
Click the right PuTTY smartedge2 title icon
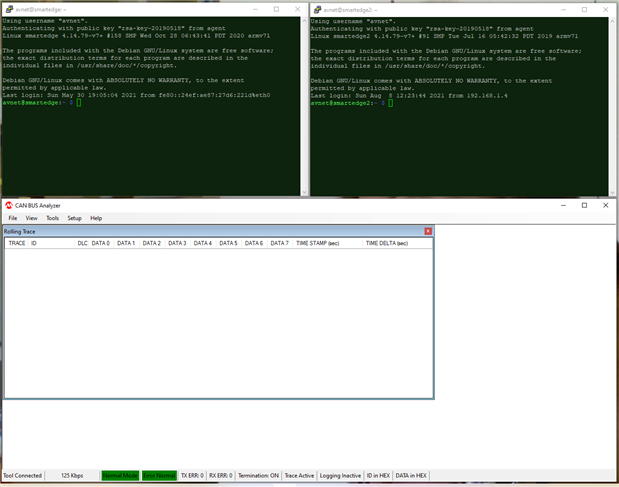(x=316, y=9)
